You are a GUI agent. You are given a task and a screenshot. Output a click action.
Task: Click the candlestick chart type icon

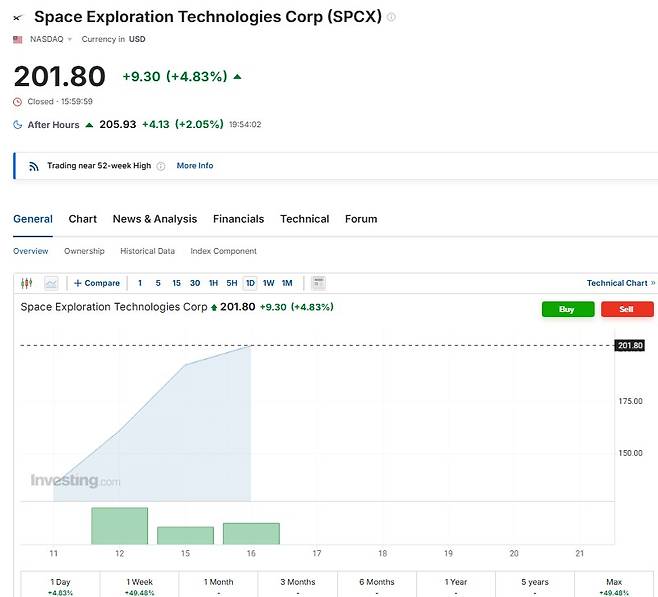point(26,283)
